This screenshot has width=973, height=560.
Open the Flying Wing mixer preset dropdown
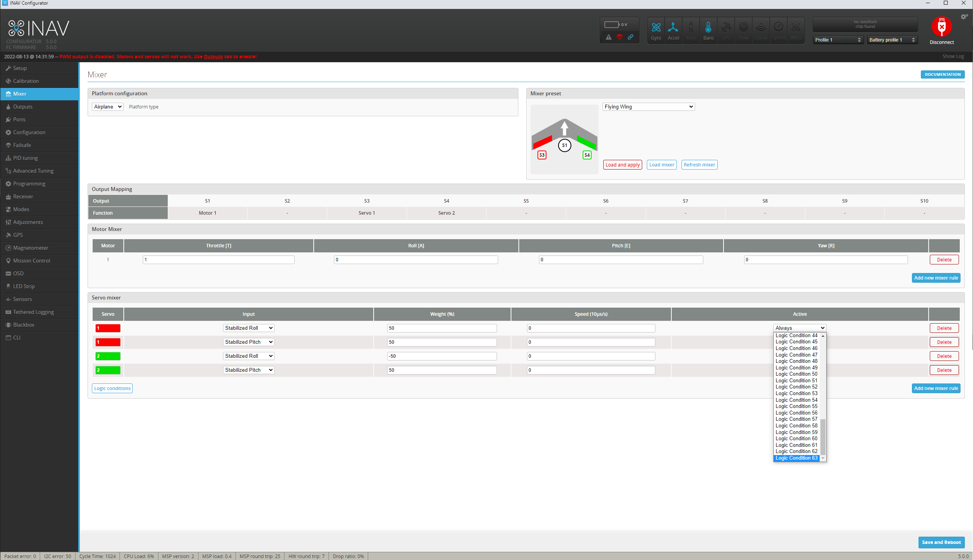pos(648,107)
